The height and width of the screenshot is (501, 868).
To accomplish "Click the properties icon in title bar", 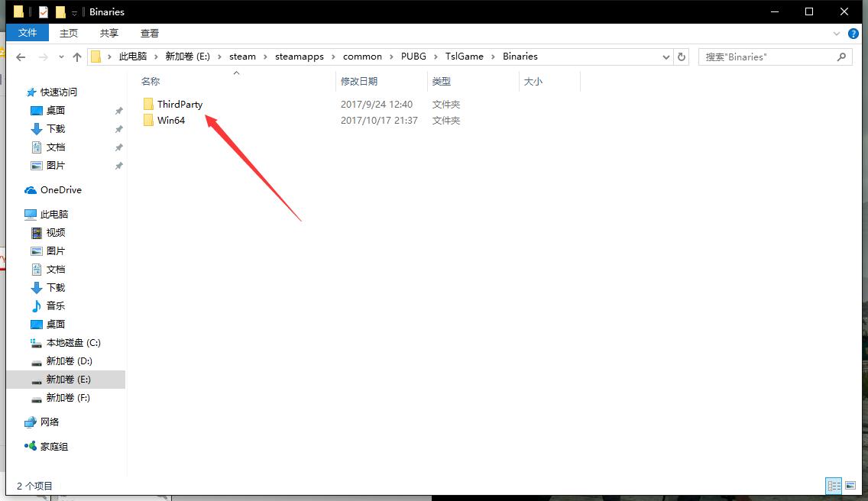I will (x=44, y=11).
